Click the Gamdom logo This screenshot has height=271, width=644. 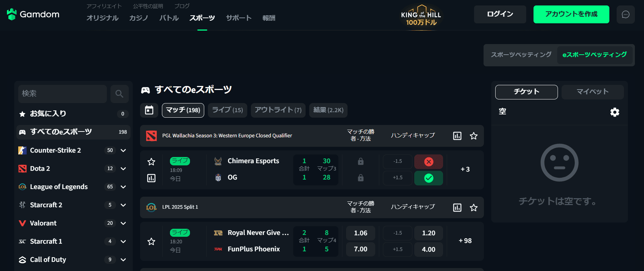pyautogui.click(x=33, y=14)
